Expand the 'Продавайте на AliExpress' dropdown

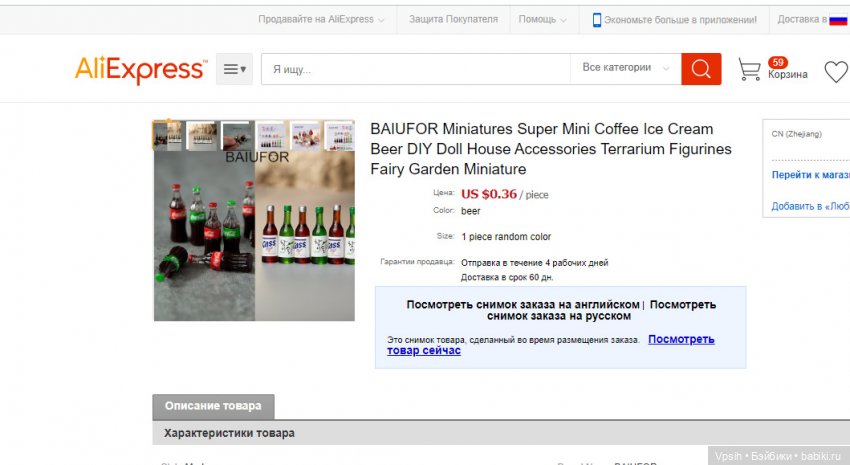321,19
